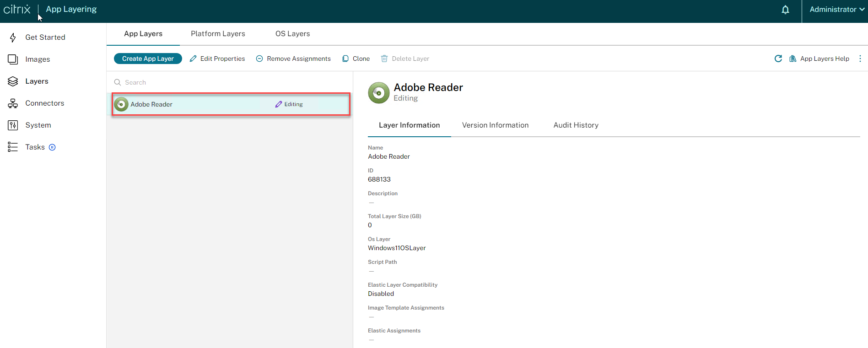Viewport: 868px width, 348px height.
Task: Select Layers in the sidebar
Action: pos(37,81)
